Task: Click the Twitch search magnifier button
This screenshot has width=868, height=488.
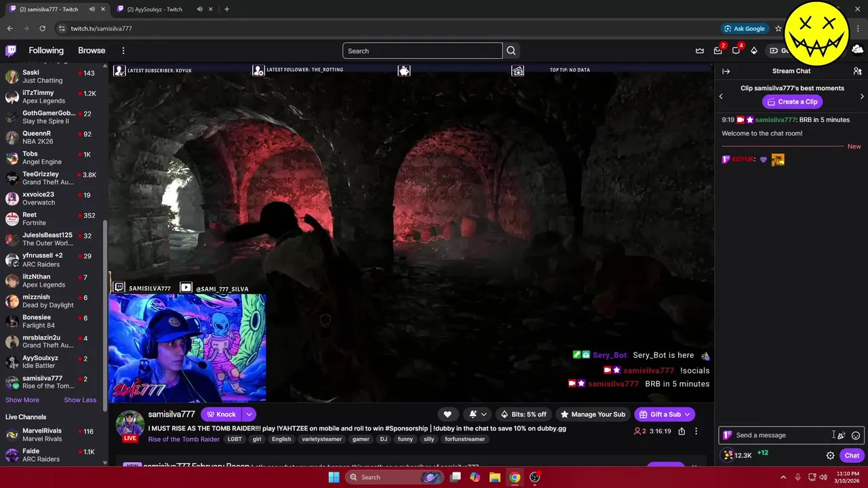Action: click(511, 51)
